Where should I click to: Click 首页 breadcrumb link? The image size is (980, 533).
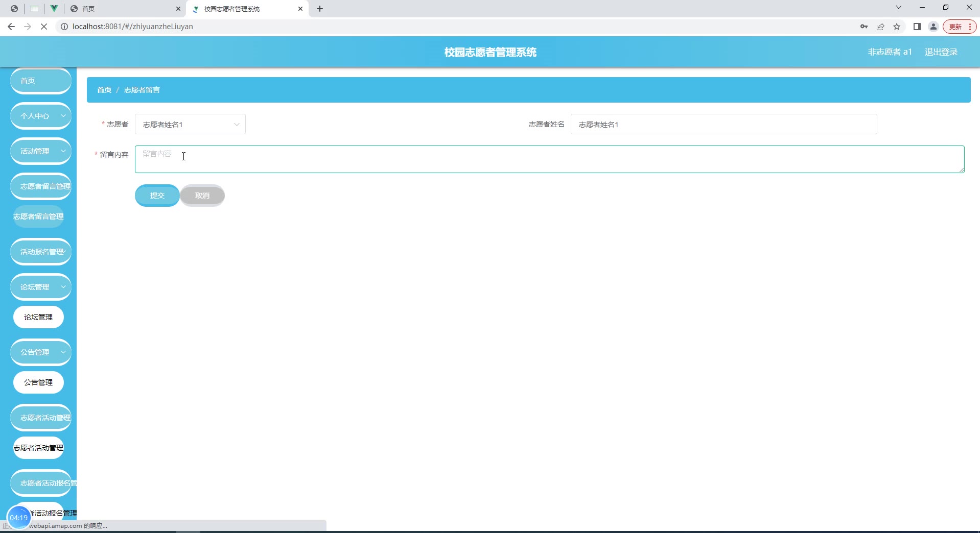(104, 90)
